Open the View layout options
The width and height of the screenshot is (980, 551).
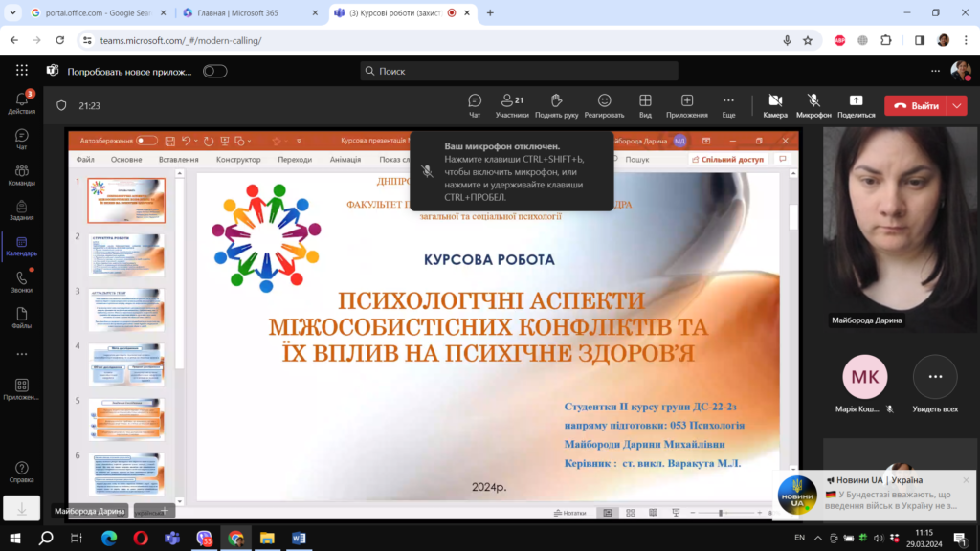click(x=645, y=105)
